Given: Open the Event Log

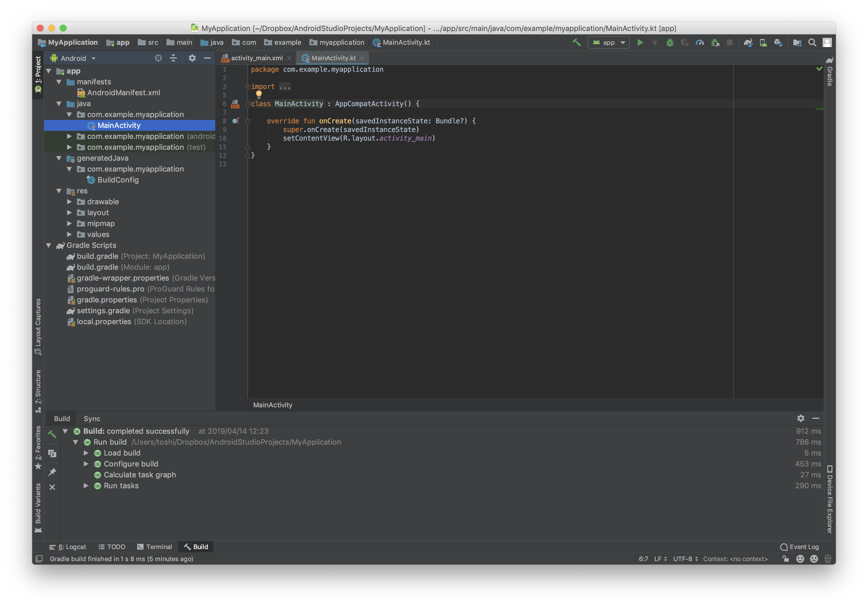Looking at the screenshot, I should (x=799, y=547).
